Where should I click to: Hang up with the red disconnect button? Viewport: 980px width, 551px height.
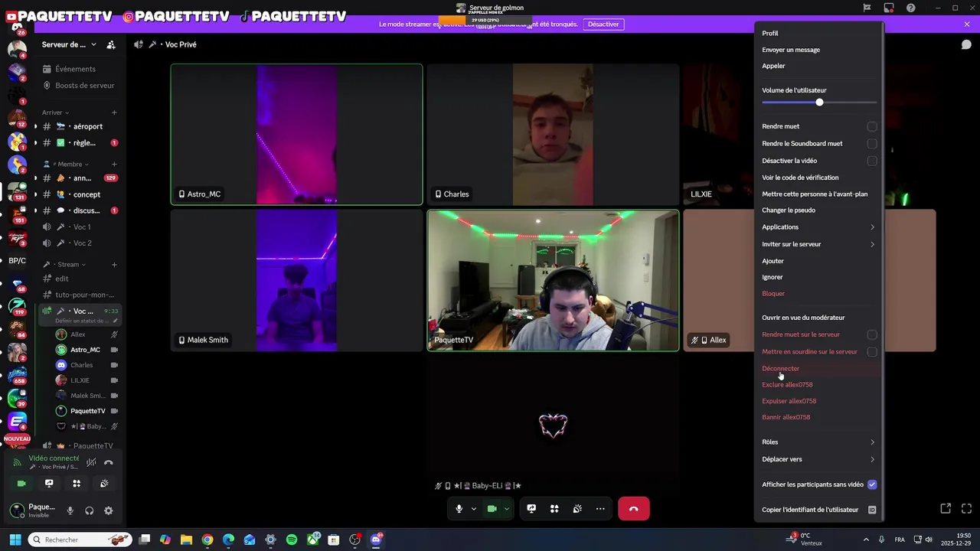(x=633, y=509)
